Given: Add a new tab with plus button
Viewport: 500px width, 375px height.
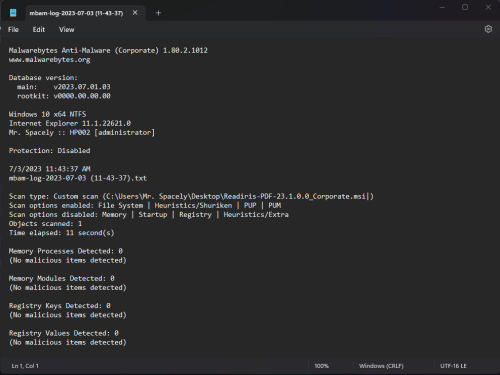Looking at the screenshot, I should (158, 13).
